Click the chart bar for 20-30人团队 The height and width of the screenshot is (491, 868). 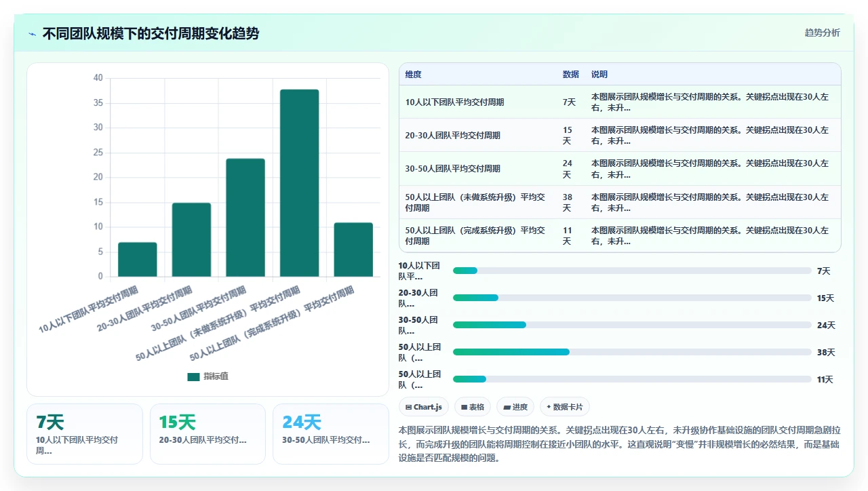click(x=191, y=239)
